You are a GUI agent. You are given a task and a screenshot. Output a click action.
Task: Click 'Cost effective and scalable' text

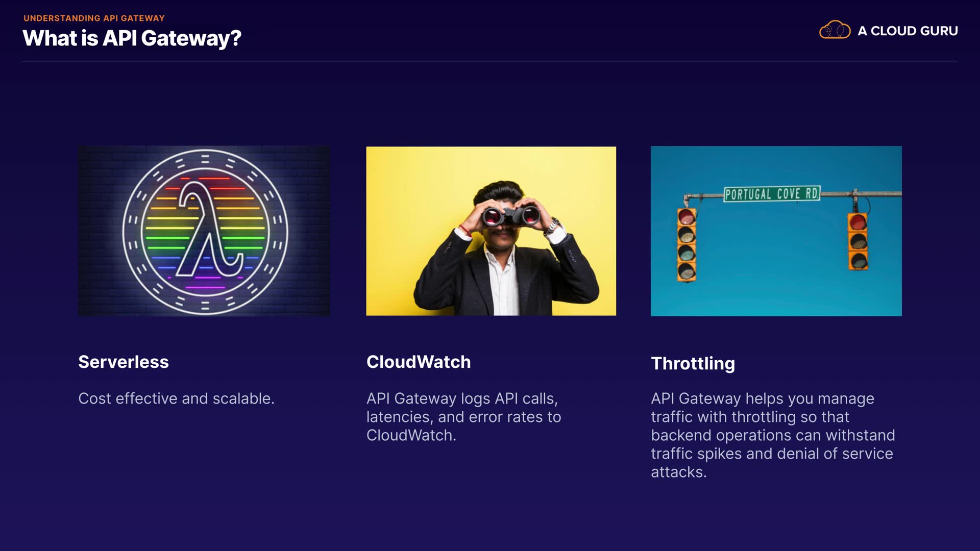[x=176, y=398]
